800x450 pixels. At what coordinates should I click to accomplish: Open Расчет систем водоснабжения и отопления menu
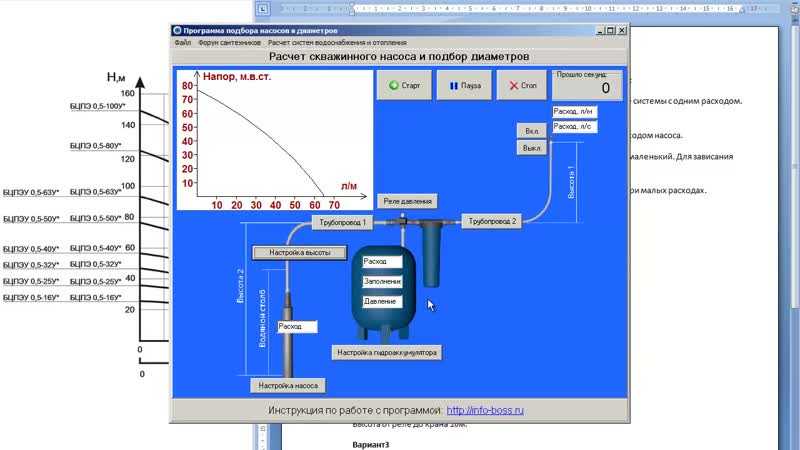pos(337,43)
